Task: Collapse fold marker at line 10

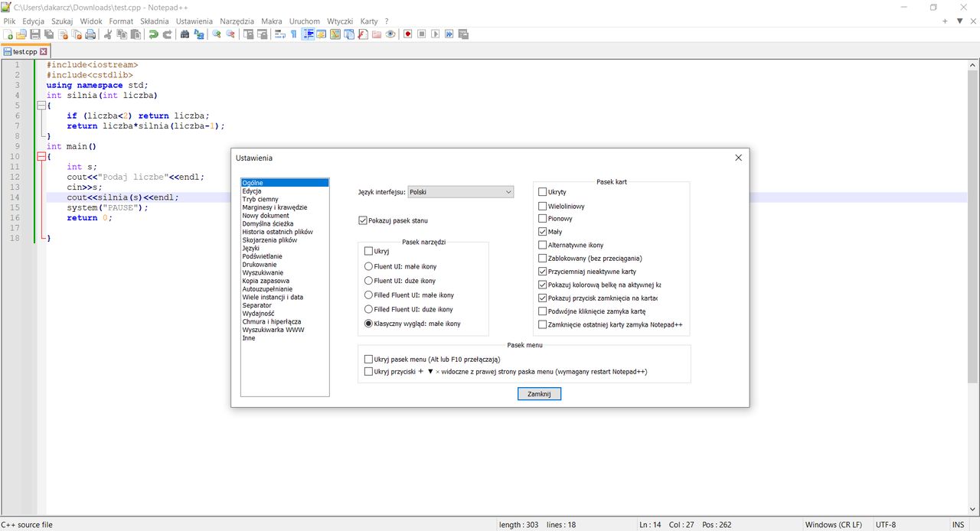Action: [41, 156]
